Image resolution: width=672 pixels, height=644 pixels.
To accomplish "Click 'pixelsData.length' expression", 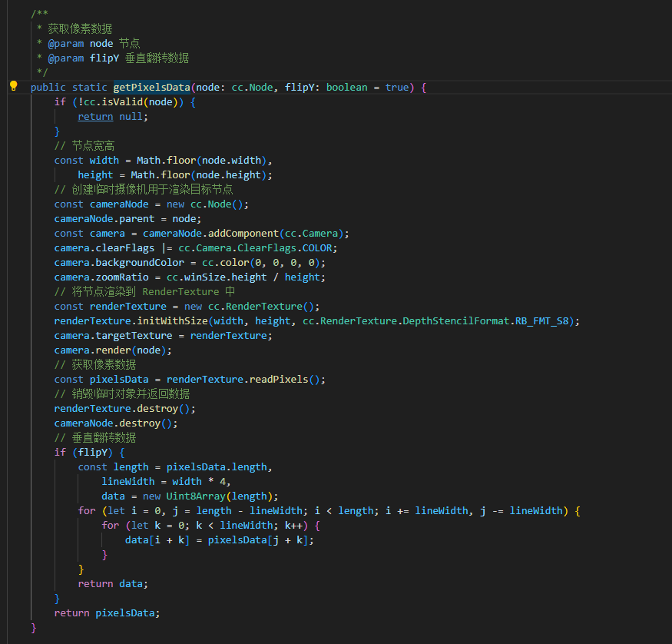I will coord(217,466).
